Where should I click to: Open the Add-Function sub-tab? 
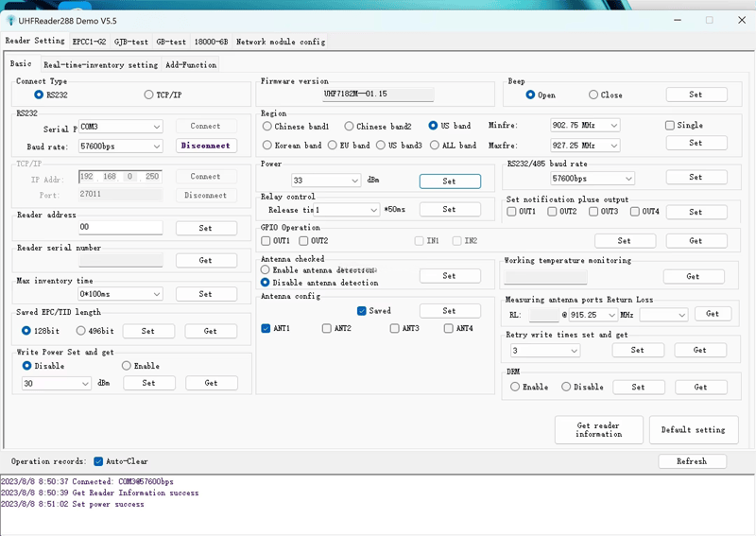[x=191, y=64]
